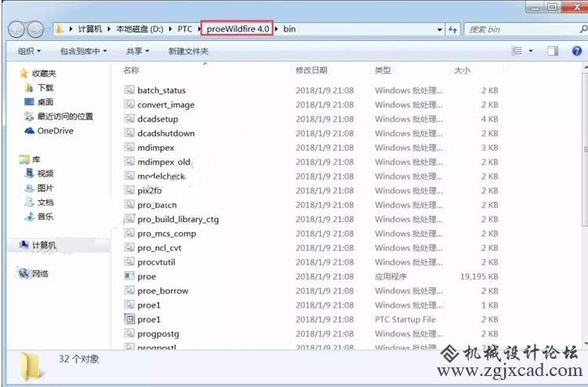
Task: Click the 新建文件夹 button
Action: pyautogui.click(x=188, y=51)
